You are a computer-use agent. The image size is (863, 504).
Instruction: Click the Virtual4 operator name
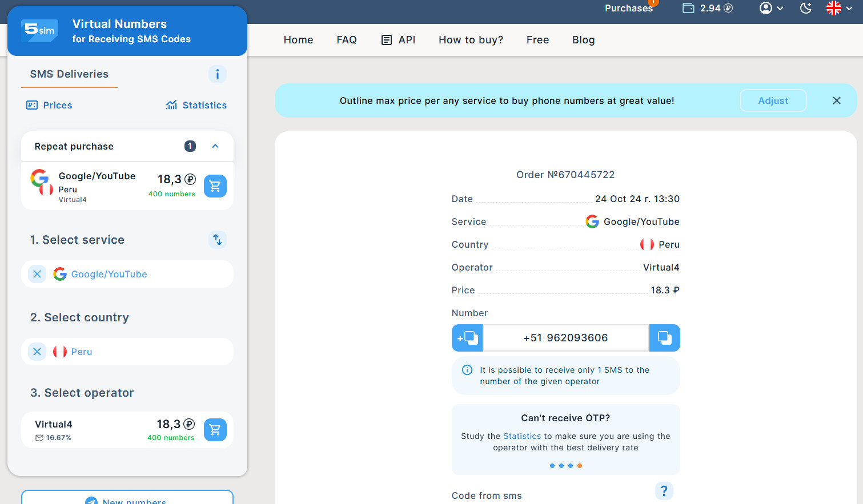click(x=54, y=424)
